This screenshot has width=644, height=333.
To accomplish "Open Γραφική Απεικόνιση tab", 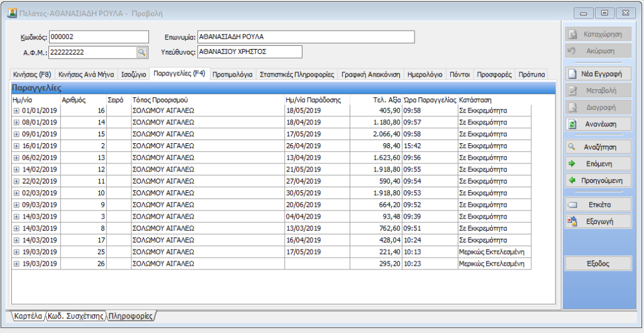I will click(371, 75).
